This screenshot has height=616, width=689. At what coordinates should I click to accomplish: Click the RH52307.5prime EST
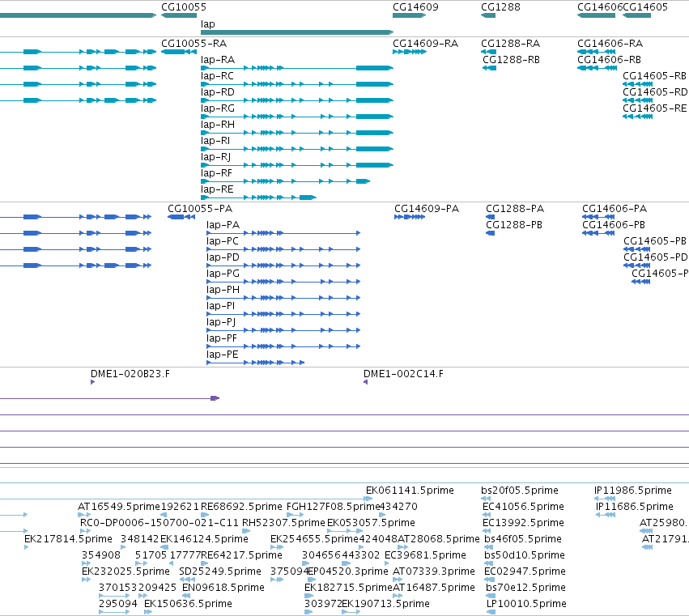246,531
